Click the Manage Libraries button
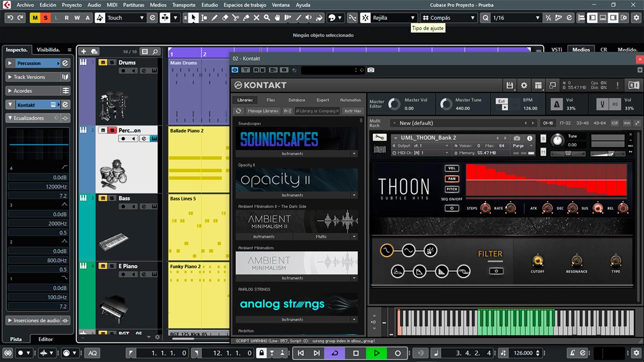Image resolution: width=644 pixels, height=362 pixels. coord(263,111)
